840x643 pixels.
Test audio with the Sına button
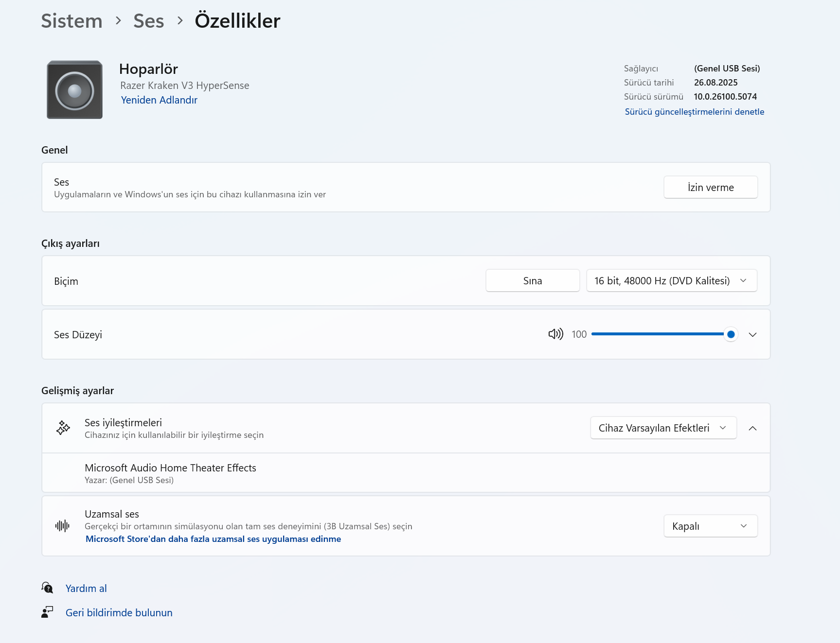tap(533, 280)
